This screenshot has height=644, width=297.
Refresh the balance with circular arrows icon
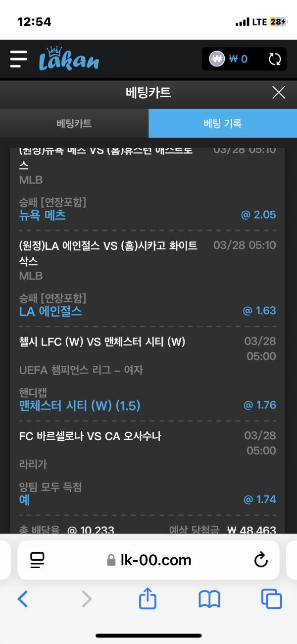[275, 59]
